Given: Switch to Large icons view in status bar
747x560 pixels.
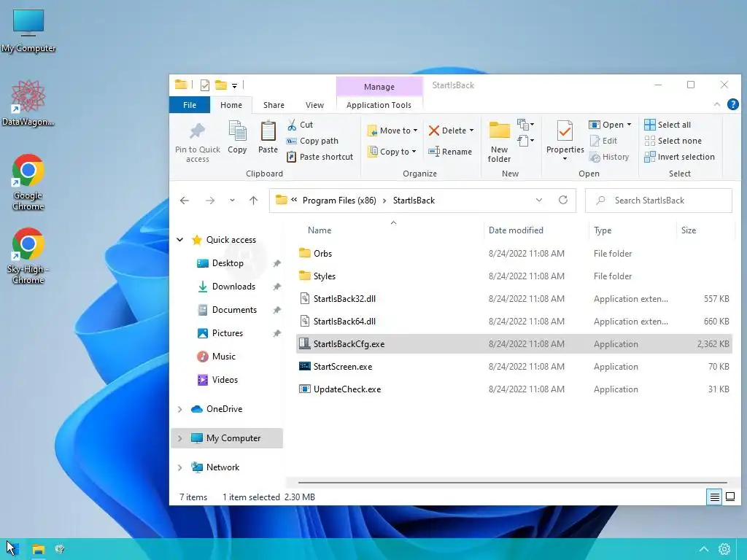Looking at the screenshot, I should pos(729,497).
